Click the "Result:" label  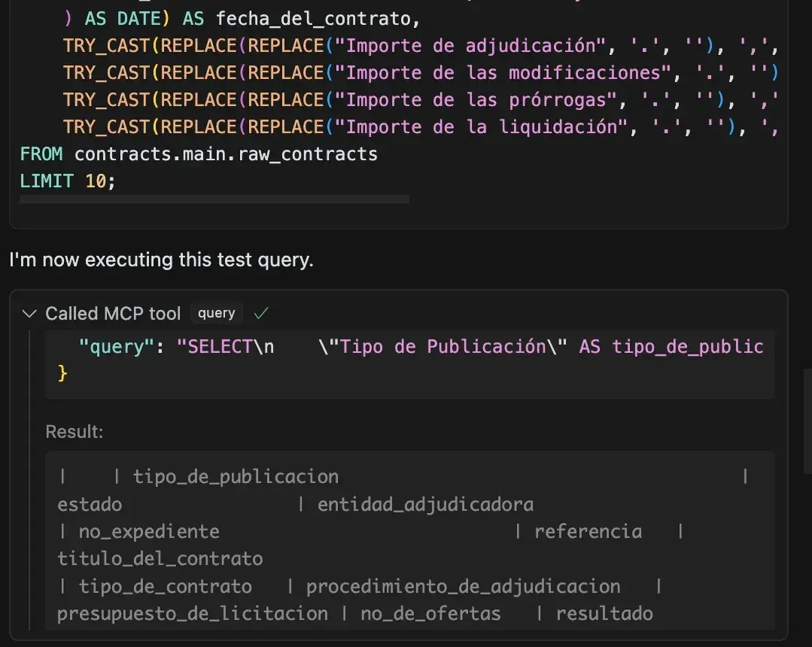point(75,432)
